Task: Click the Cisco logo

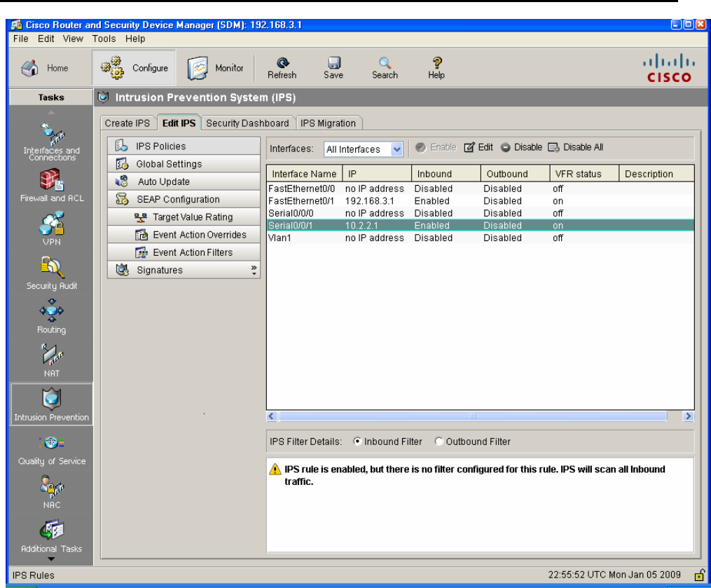Action: [x=669, y=68]
